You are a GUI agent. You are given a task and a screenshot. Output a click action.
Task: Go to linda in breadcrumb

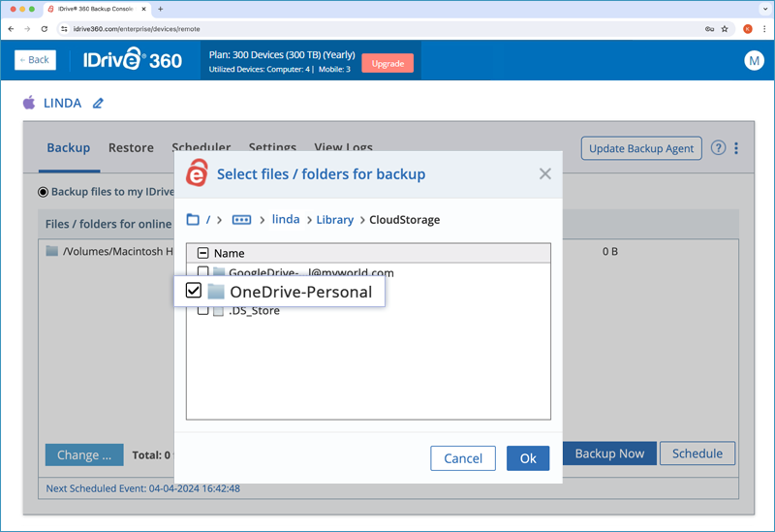(x=286, y=219)
